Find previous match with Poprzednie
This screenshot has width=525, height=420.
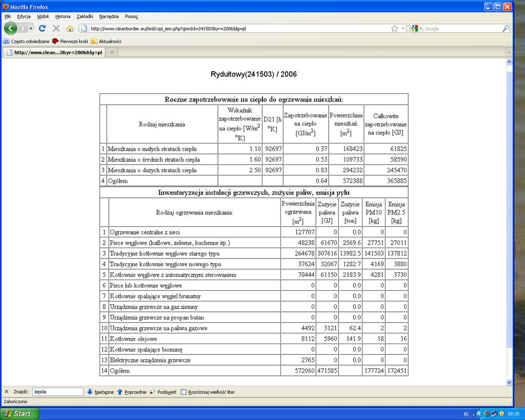132,392
